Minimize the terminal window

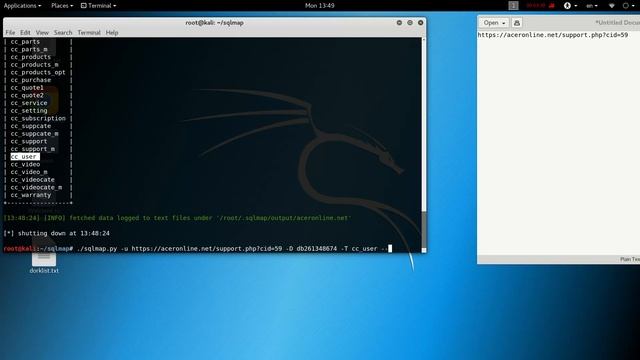[399, 23]
